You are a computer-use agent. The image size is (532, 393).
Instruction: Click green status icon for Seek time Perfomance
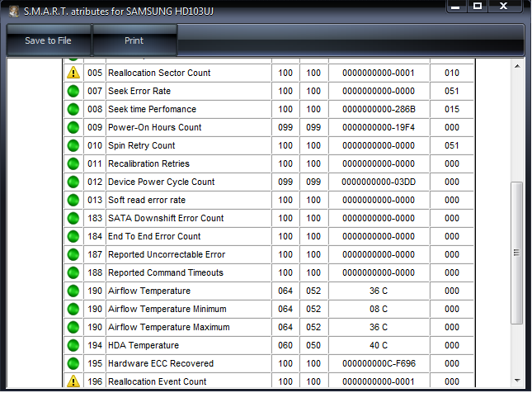[x=73, y=109]
